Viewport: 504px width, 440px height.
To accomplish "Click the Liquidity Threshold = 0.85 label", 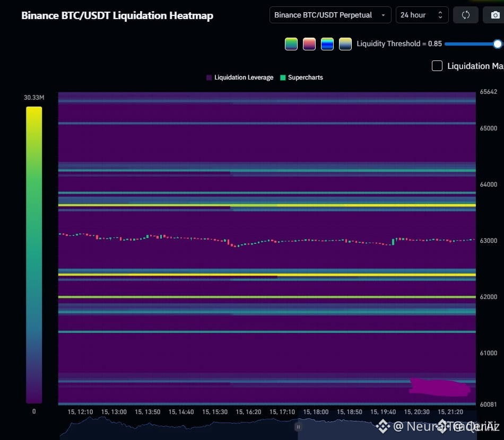I will [x=399, y=43].
